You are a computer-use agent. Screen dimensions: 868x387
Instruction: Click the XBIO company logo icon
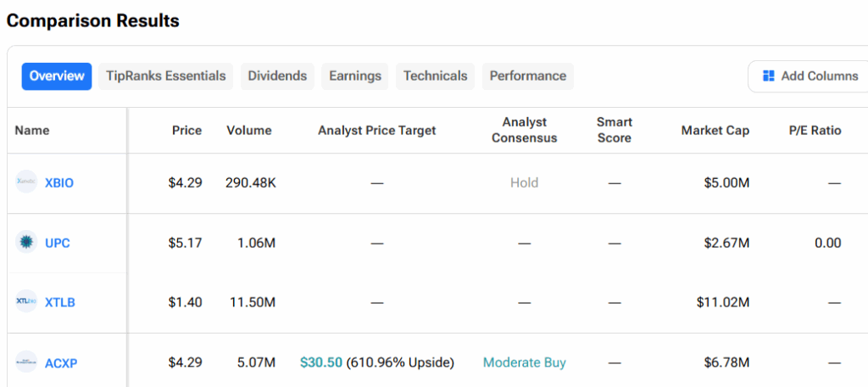(26, 182)
